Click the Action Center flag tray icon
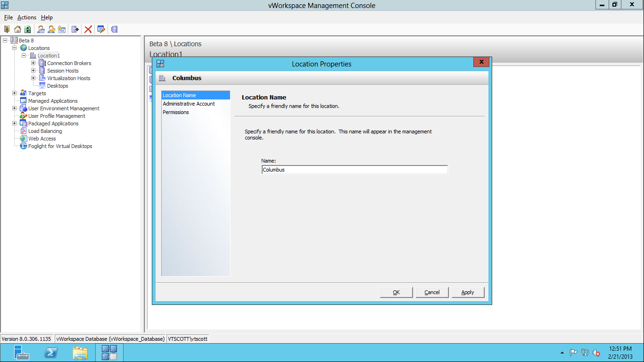Viewport: 644px width, 362px height. click(x=574, y=353)
